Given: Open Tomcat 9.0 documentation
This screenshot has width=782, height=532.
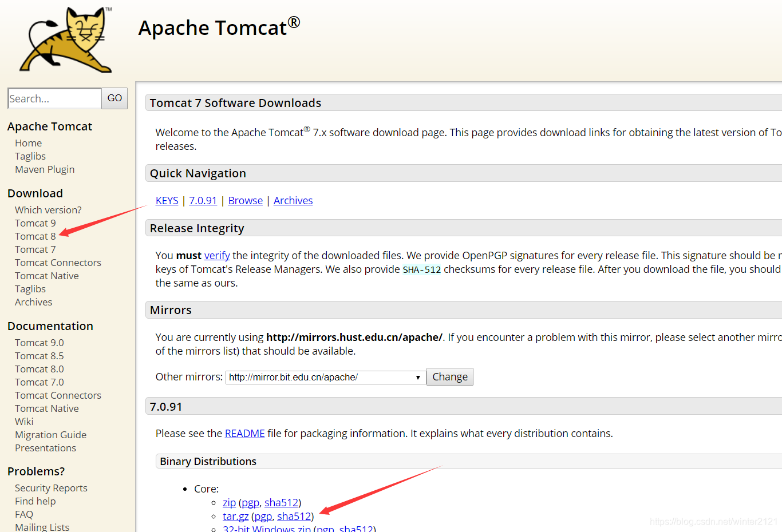Looking at the screenshot, I should point(40,343).
